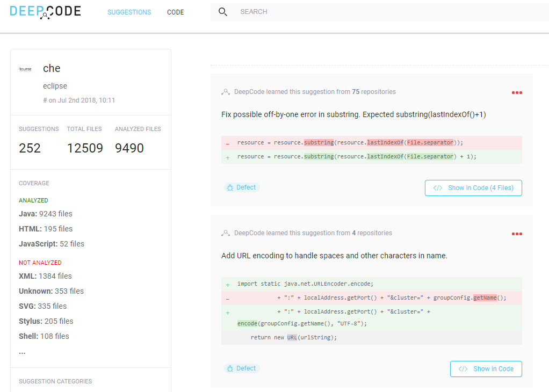Click the star icon inside the first Defect label

pyautogui.click(x=230, y=187)
